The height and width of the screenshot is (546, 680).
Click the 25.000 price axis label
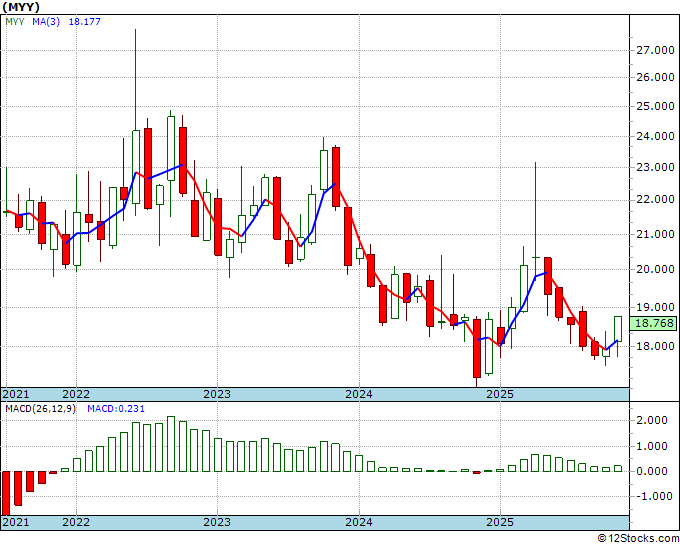[655, 107]
